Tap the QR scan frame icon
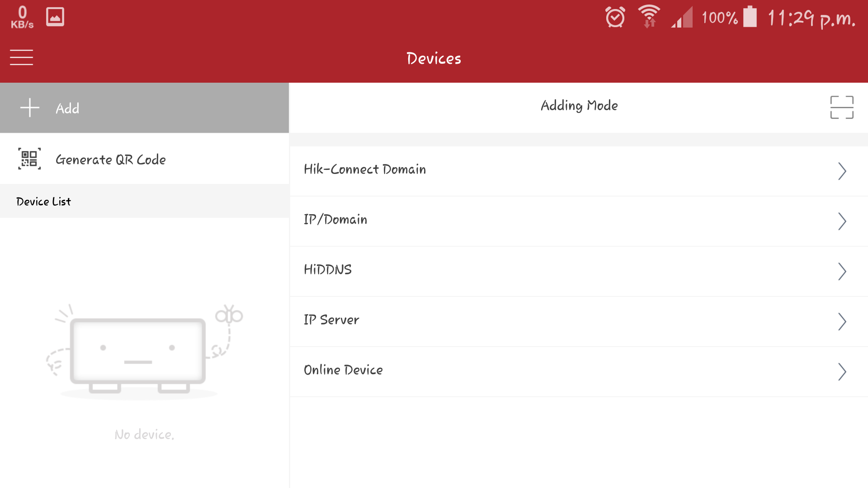Viewport: 868px width, 488px height. point(841,108)
